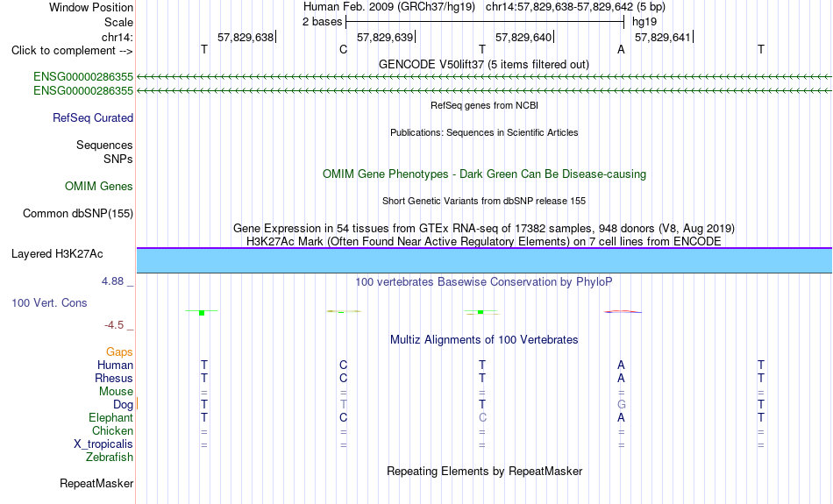
Task: Click the Gaps row label
Action: coord(119,352)
